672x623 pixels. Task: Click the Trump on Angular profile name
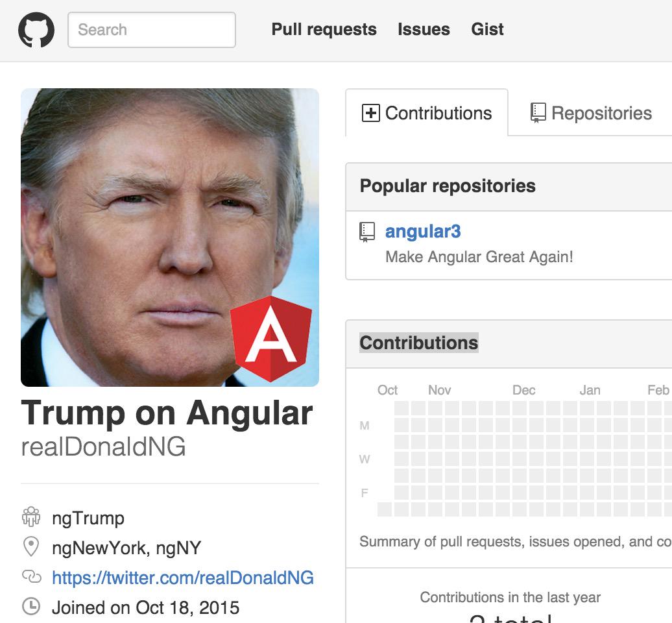pos(167,413)
